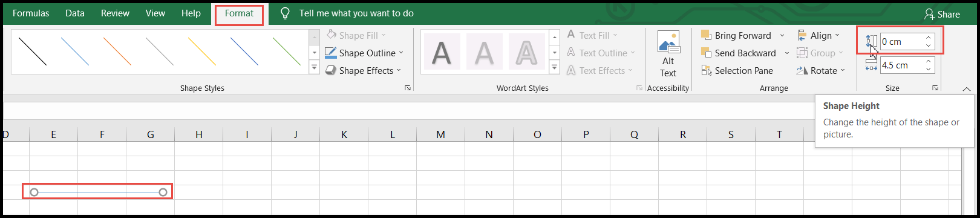Apply the orange line shape style
The width and height of the screenshot is (980, 218).
117,51
